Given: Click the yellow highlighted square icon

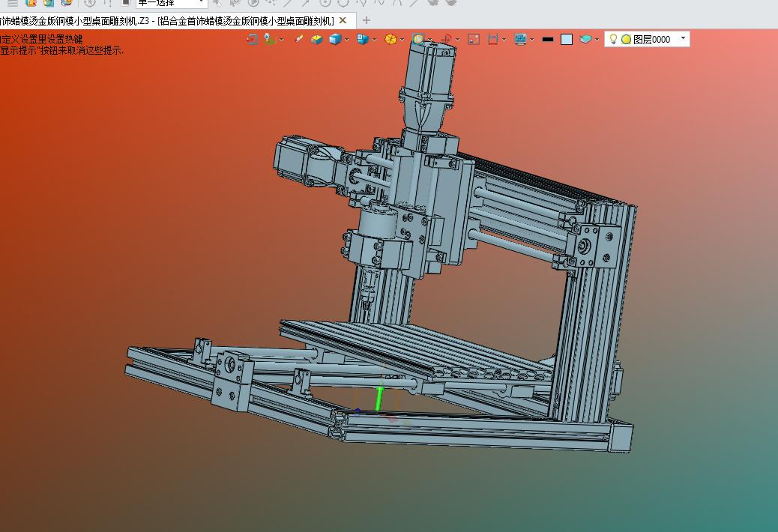Looking at the screenshot, I should click(419, 39).
